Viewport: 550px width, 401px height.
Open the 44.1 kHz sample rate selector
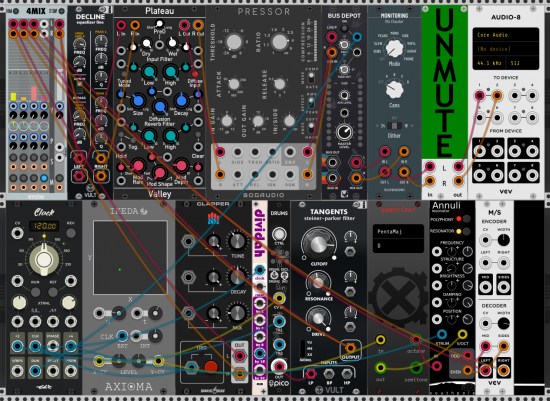tap(489, 63)
